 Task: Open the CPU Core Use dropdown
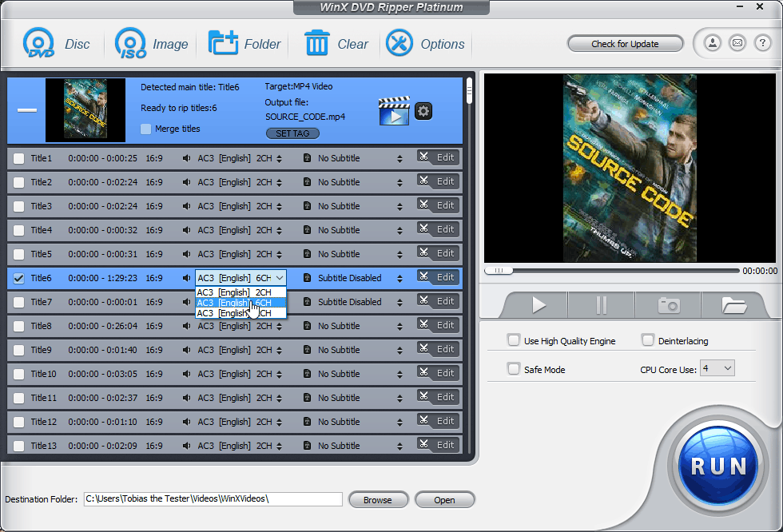click(x=717, y=368)
